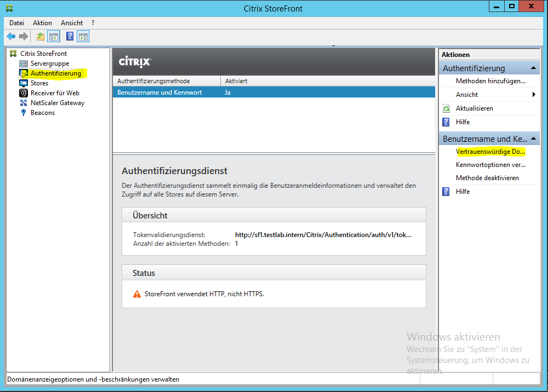Click the blue Back arrow in the toolbar
Image resolution: width=548 pixels, height=392 pixels.
pos(11,36)
